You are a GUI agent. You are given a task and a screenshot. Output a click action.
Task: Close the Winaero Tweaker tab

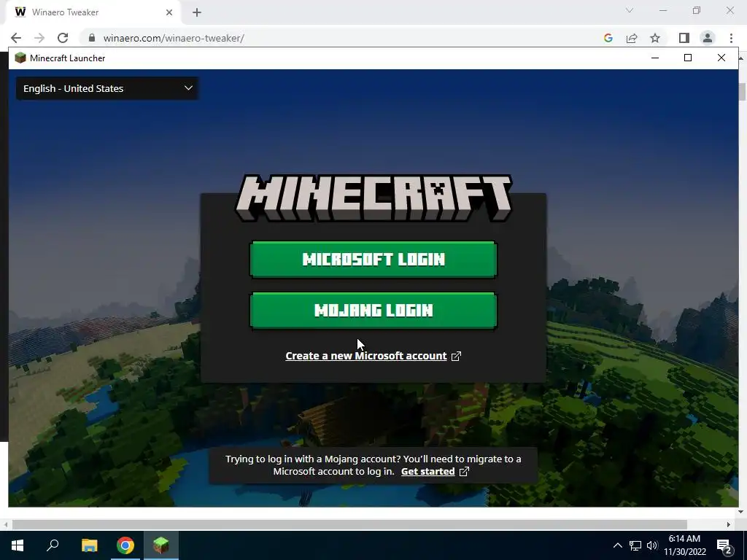click(x=169, y=12)
